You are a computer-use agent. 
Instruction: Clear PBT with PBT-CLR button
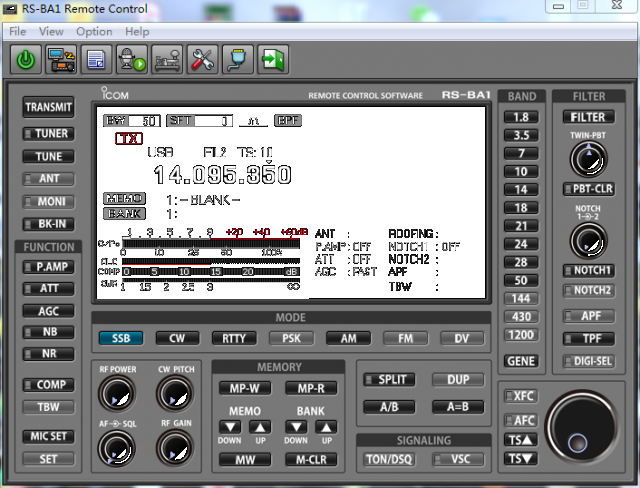pyautogui.click(x=589, y=189)
